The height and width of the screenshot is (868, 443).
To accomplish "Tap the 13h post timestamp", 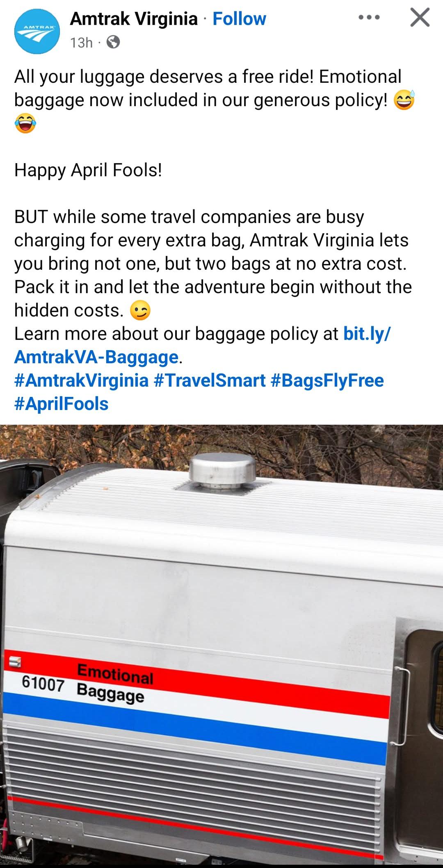I will tap(81, 43).
